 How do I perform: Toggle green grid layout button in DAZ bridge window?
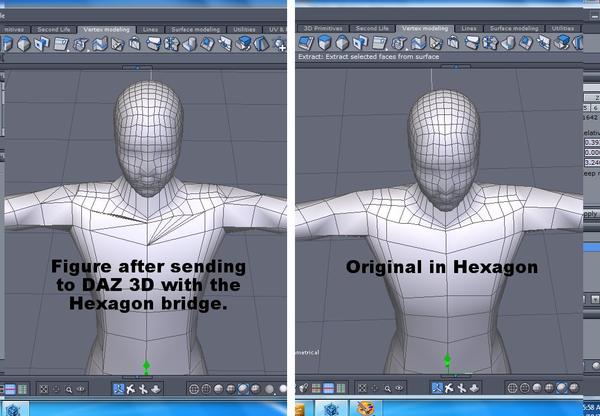pos(23,390)
